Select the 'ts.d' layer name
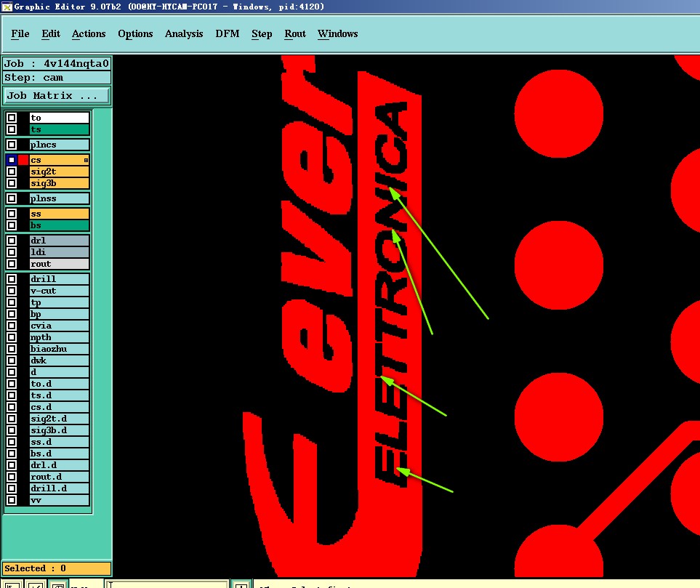700x588 pixels. (60, 395)
